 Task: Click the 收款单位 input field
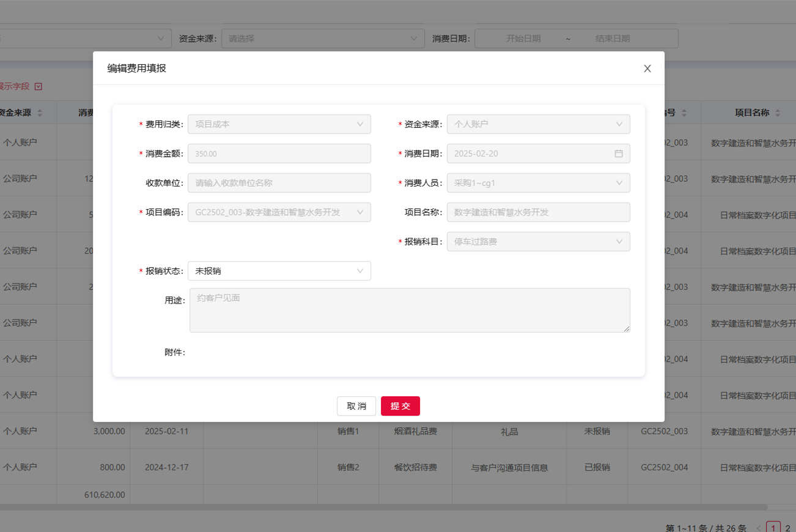point(279,183)
